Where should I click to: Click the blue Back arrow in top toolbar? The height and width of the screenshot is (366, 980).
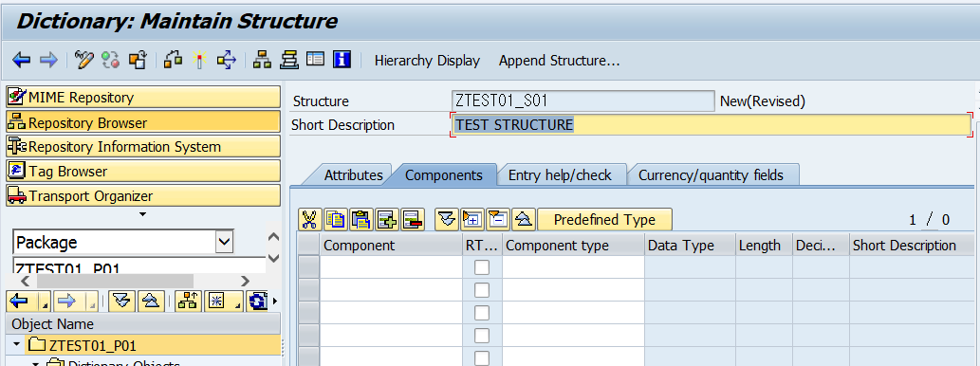point(21,60)
